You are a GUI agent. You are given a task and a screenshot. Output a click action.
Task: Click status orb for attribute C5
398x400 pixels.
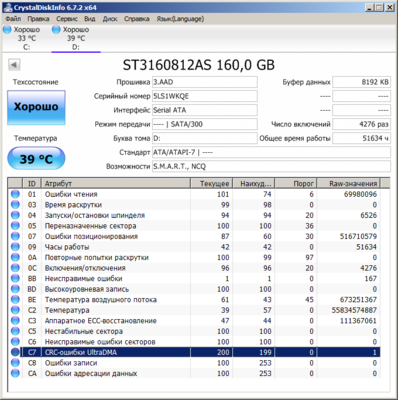pyautogui.click(x=15, y=331)
